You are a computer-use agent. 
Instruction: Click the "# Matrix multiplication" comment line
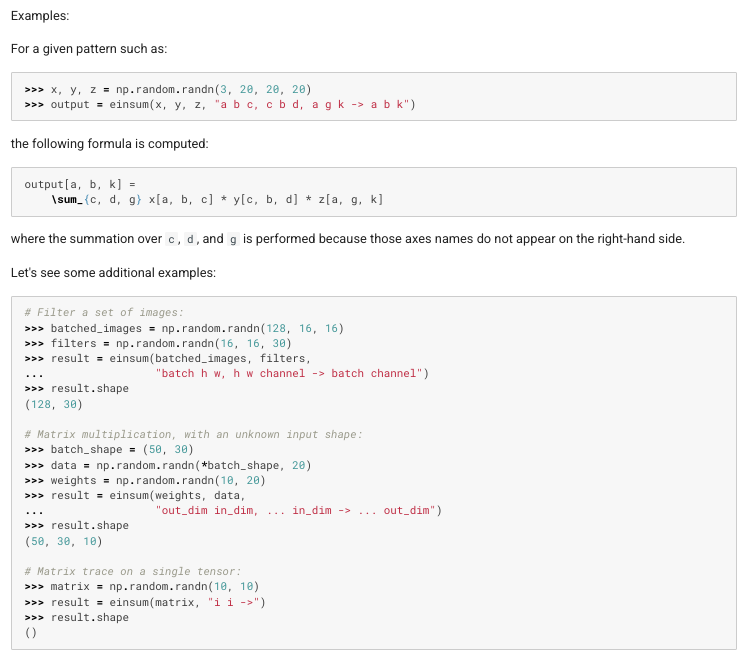click(x=193, y=434)
